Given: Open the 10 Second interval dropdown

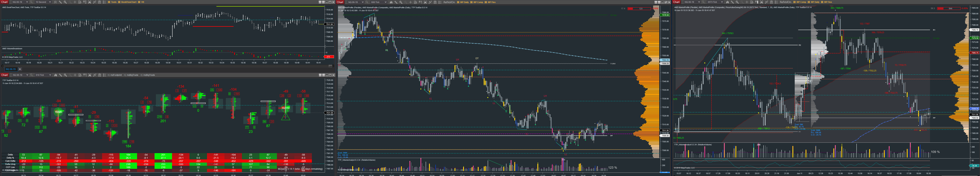Looking at the screenshot, I should (43, 2).
